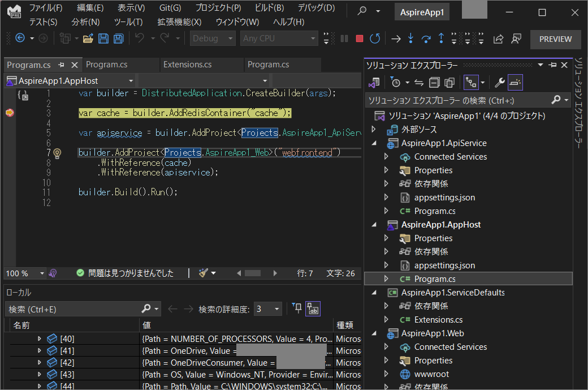Toggle auto-hide with the Solution Explorer pin
588x390 pixels.
pyautogui.click(x=553, y=65)
